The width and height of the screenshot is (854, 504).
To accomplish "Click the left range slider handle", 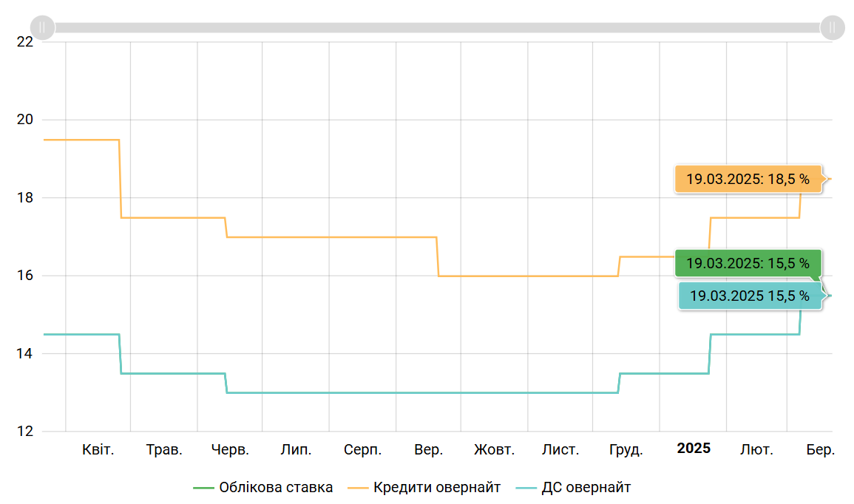I will coord(43,27).
